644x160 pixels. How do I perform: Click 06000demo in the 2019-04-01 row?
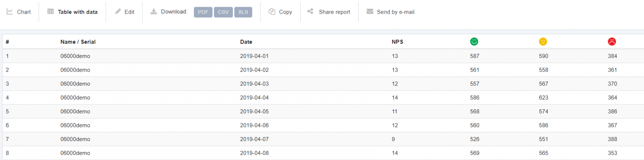[x=75, y=56]
